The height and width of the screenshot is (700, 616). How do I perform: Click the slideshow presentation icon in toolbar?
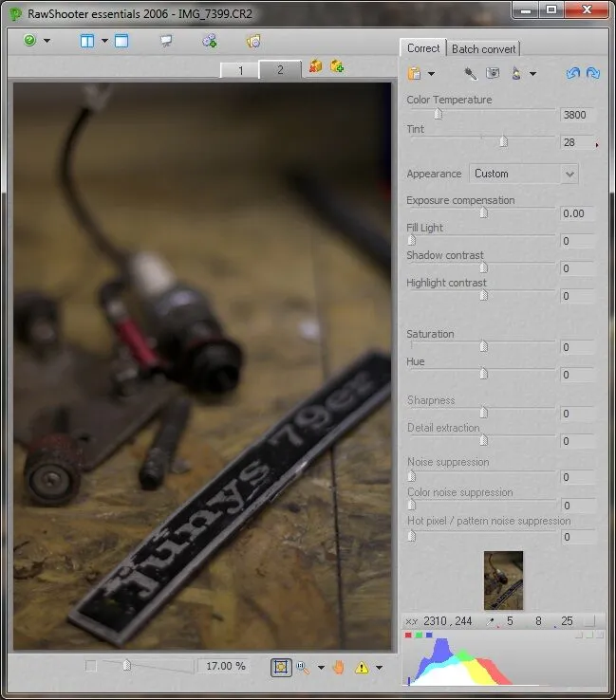coord(166,41)
